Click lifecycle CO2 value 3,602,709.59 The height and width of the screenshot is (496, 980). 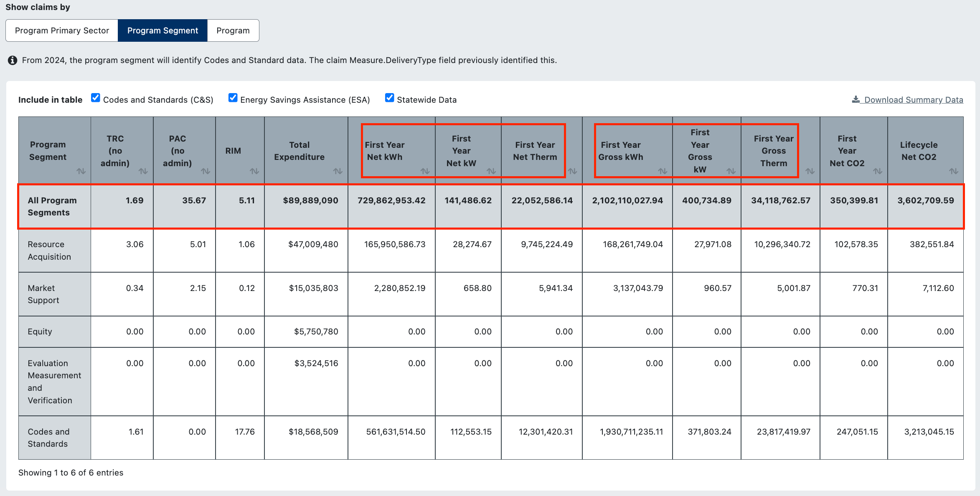click(x=926, y=200)
